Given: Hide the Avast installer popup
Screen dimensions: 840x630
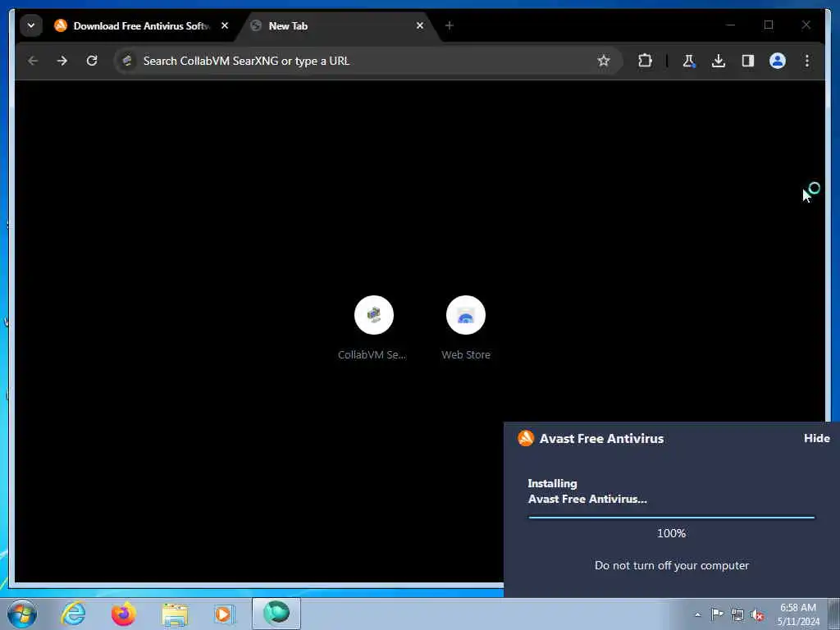Looking at the screenshot, I should point(816,438).
